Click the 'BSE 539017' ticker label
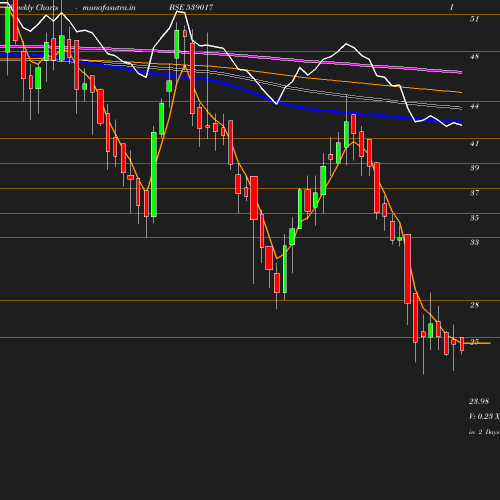500x500 pixels. tap(191, 7)
